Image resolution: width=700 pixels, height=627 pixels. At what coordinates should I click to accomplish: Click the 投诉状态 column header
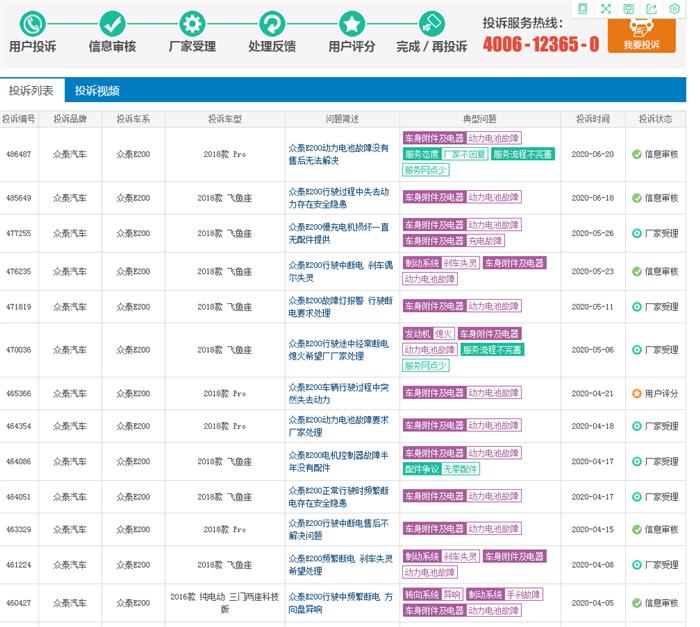coord(655,119)
